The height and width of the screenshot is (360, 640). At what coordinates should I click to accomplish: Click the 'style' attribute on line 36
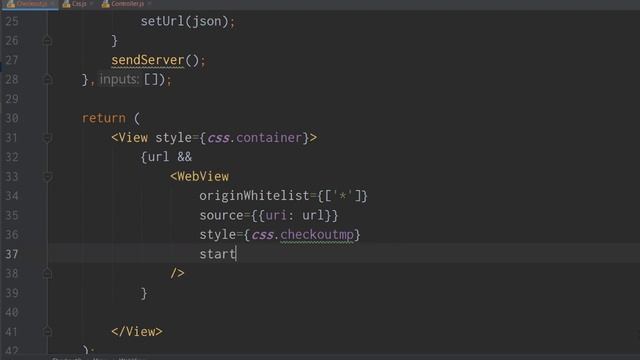coord(218,235)
